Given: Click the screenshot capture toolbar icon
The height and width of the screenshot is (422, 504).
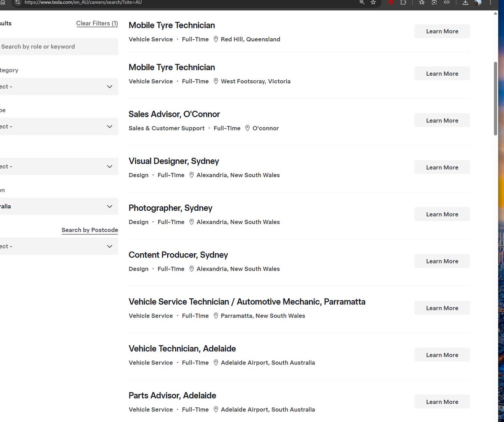Looking at the screenshot, I should (434, 2).
